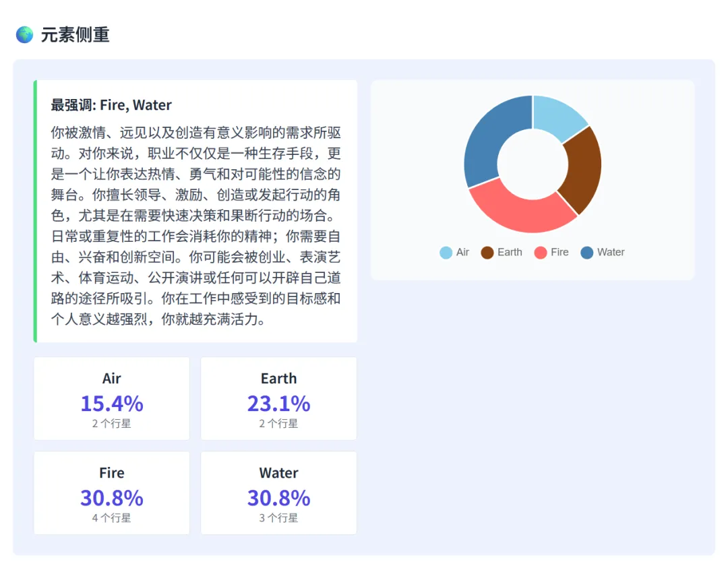Click the 元素侧重 section heading
The width and height of the screenshot is (728, 566).
coord(75,34)
